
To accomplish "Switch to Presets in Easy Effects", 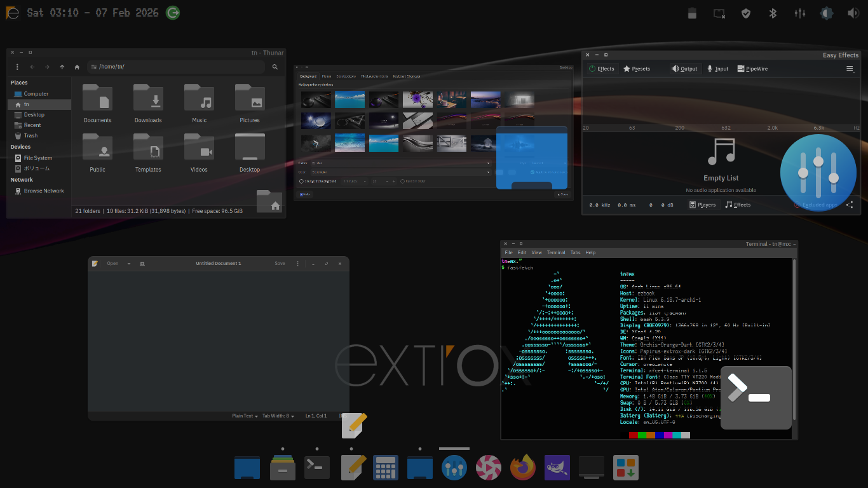I will click(x=637, y=69).
